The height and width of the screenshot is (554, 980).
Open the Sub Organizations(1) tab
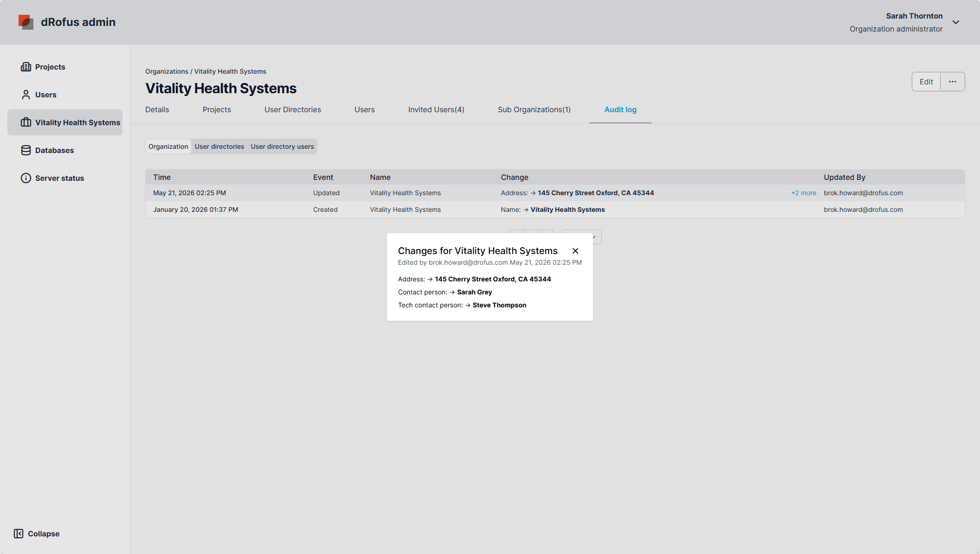coord(534,109)
